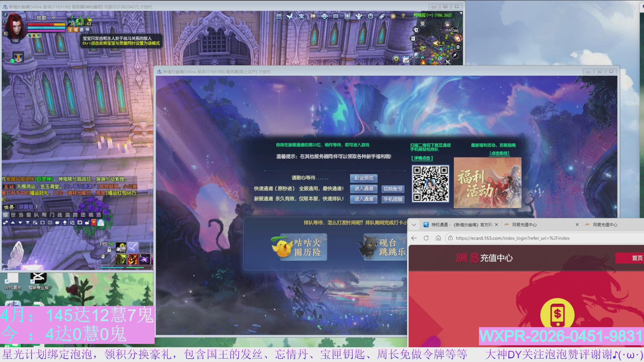Click the 福利活动 promotional image
Screen dimensions: 644x362
[487, 183]
